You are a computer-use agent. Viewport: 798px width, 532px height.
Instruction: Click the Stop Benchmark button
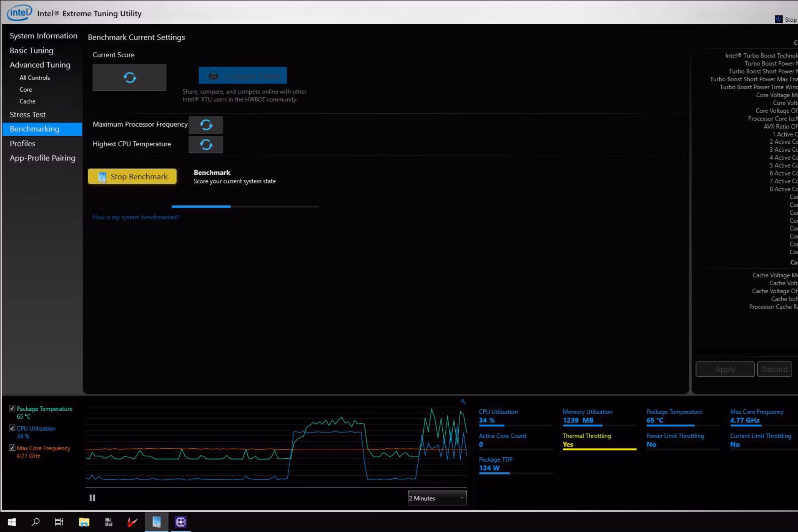[x=132, y=176]
